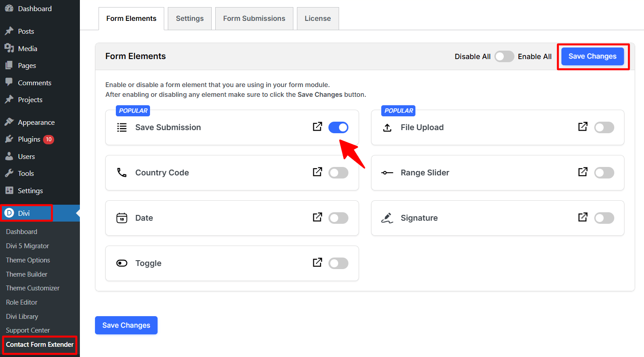
Task: Switch the Disable All / Enable All toggle
Action: point(504,56)
